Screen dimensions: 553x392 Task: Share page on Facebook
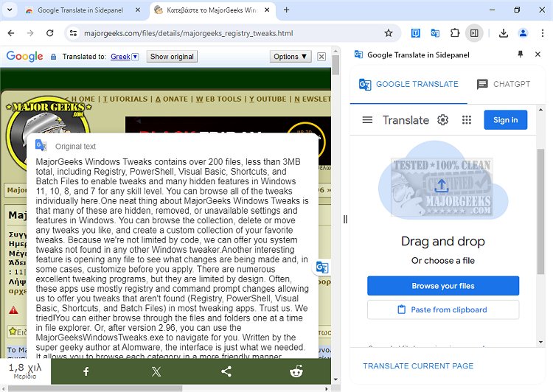[86, 371]
